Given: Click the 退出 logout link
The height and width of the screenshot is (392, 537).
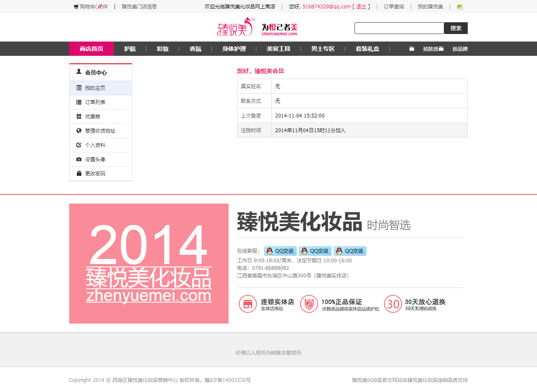Looking at the screenshot, I should pyautogui.click(x=361, y=7).
